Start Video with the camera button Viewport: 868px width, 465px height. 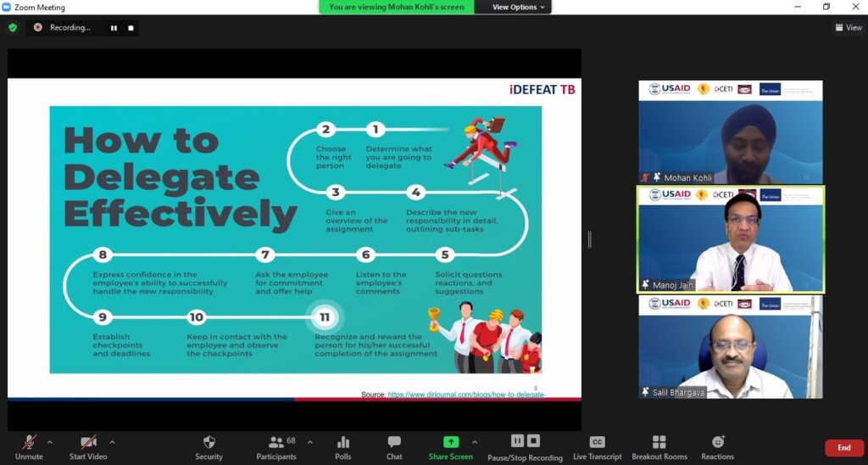(x=88, y=442)
